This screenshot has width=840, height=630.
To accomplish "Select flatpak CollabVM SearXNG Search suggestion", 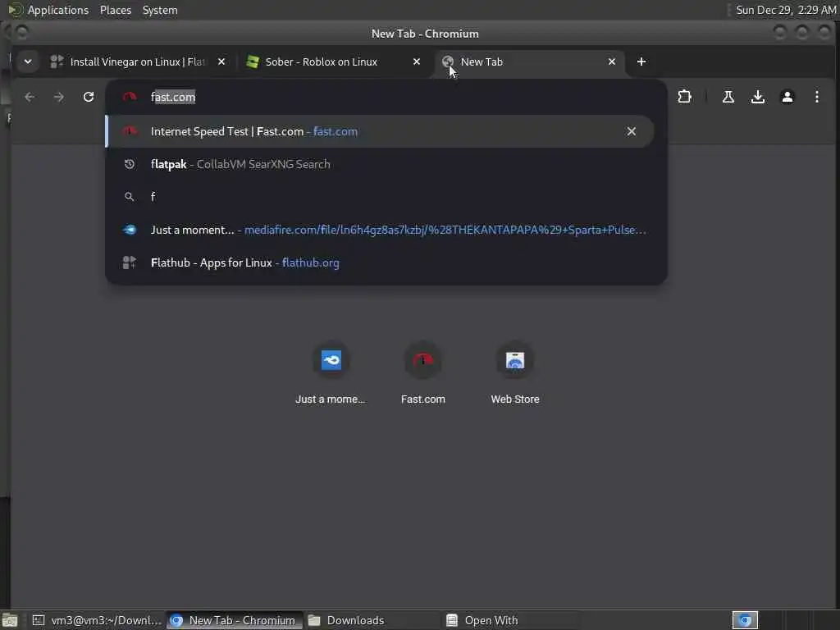I will point(379,164).
